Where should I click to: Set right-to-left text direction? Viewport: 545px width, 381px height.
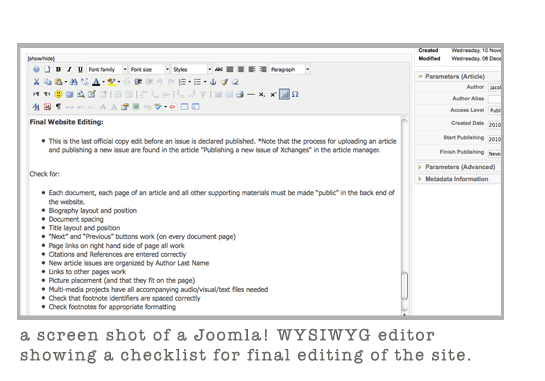[47, 94]
